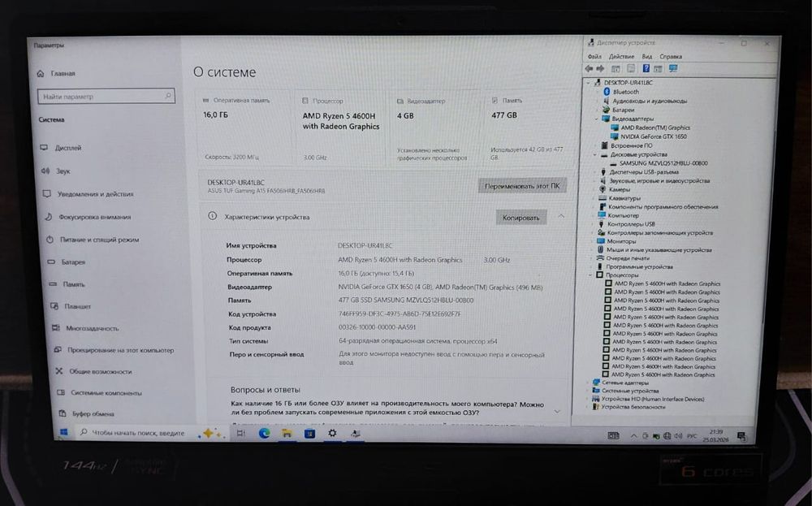Expand the Мониторы tree node

coord(591,241)
